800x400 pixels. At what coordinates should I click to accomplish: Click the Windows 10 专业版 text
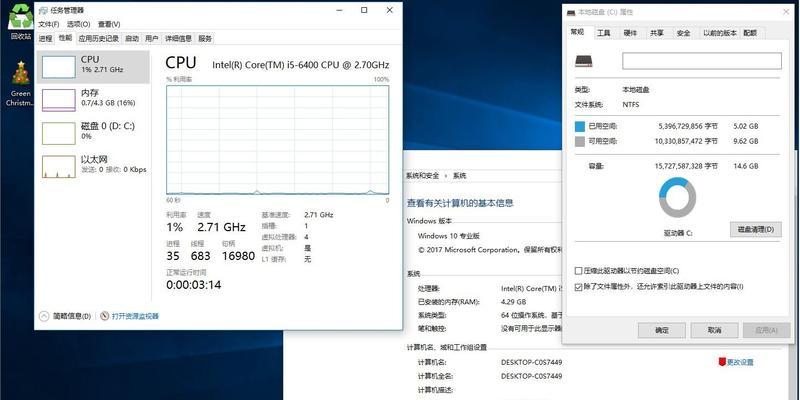click(x=449, y=236)
